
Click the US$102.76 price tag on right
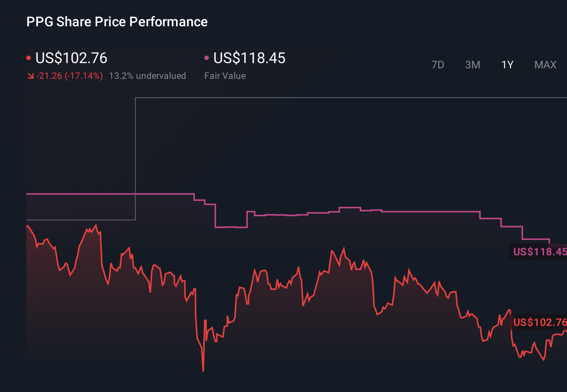click(x=538, y=323)
